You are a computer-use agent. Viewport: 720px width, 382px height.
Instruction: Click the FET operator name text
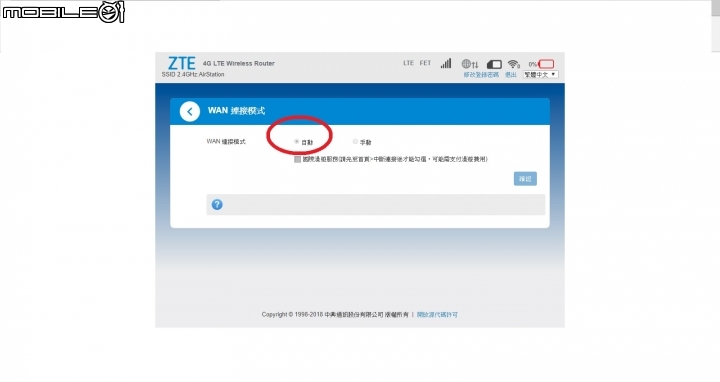click(x=426, y=63)
